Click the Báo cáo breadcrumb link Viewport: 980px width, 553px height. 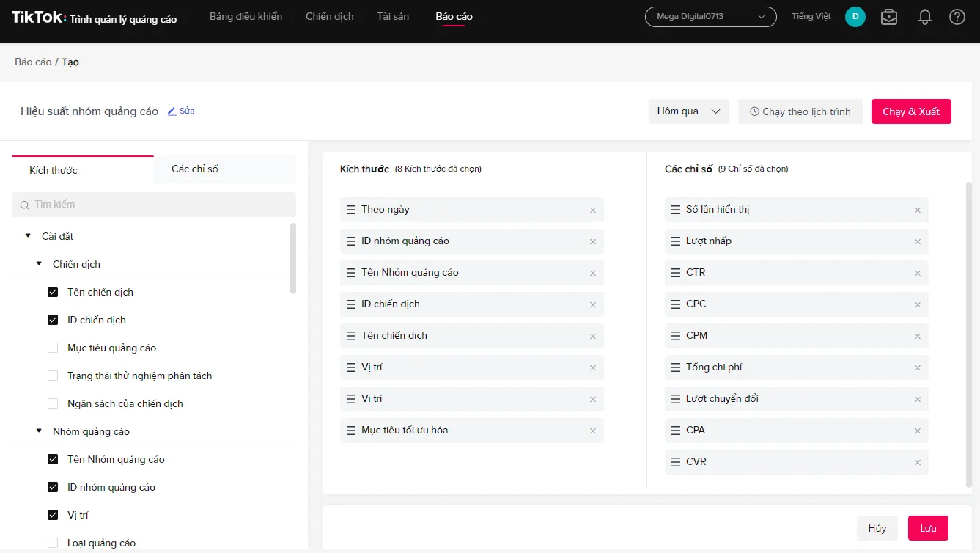[x=33, y=62]
